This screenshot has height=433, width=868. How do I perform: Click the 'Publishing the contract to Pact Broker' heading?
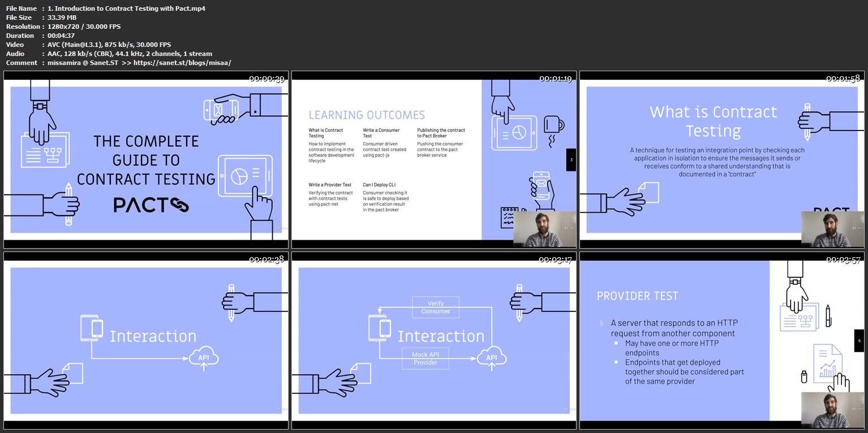click(x=441, y=133)
